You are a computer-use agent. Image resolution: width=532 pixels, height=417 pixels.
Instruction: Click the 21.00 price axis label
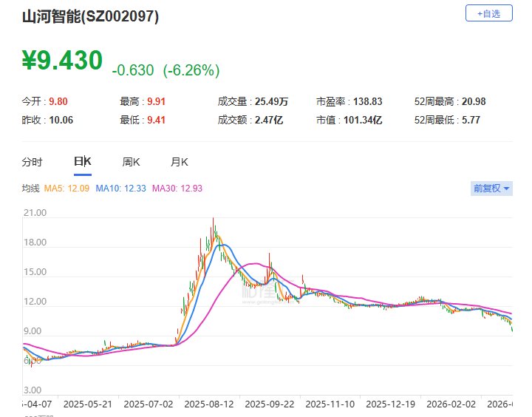pyautogui.click(x=35, y=213)
